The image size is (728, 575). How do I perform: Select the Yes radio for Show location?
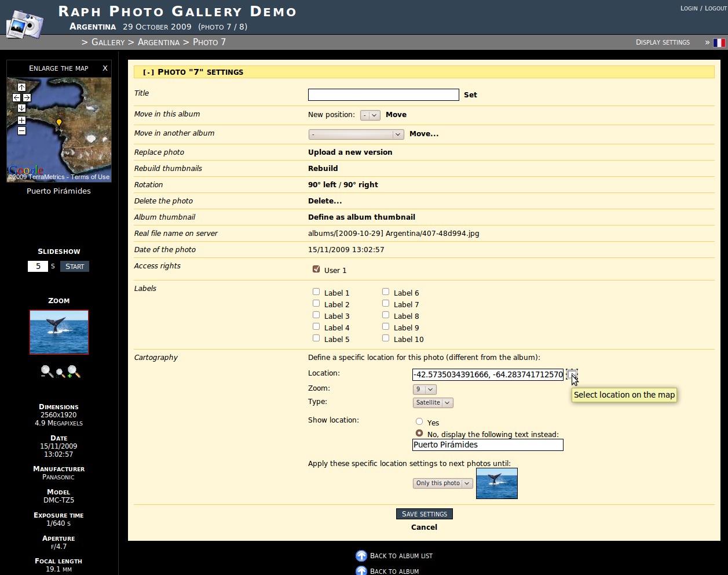[419, 422]
